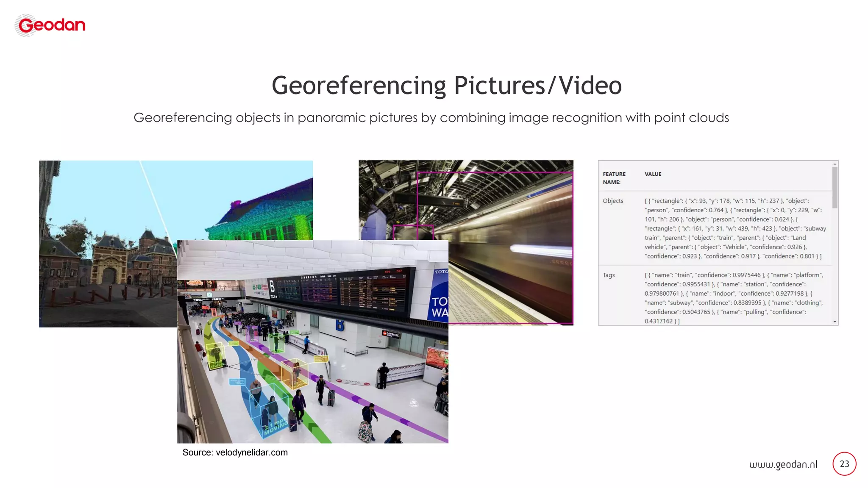The height and width of the screenshot is (488, 868).
Task: Click the subtitle about panoramic pictures
Action: point(431,118)
